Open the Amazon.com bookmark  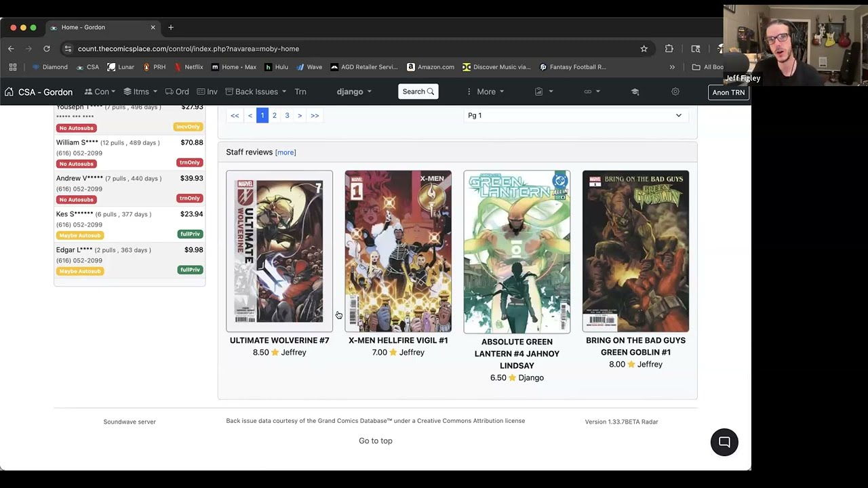(431, 67)
